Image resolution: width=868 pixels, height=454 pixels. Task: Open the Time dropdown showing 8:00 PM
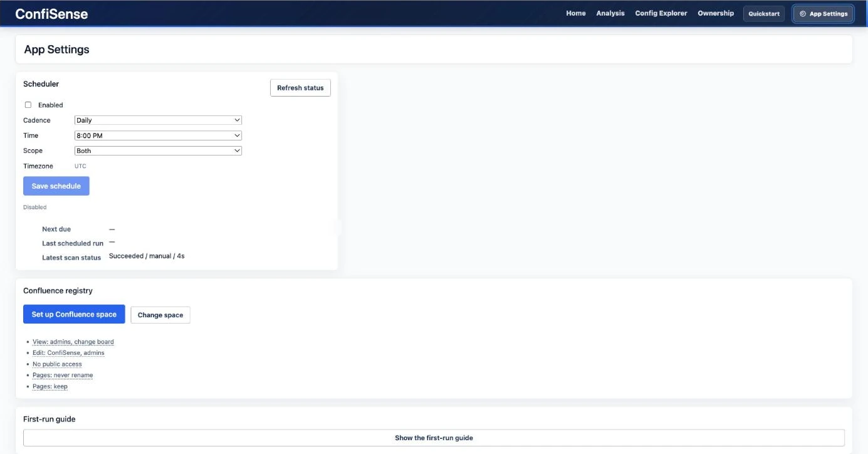(158, 135)
